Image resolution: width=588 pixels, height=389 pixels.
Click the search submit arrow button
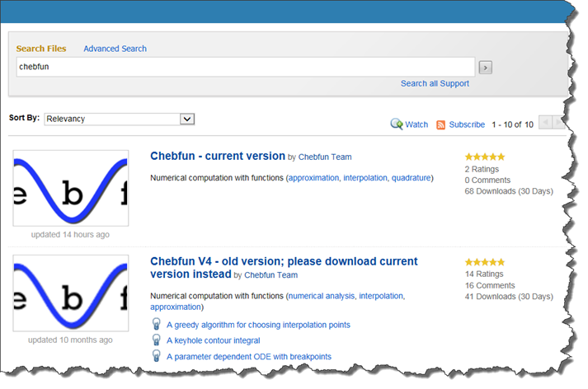(x=485, y=67)
